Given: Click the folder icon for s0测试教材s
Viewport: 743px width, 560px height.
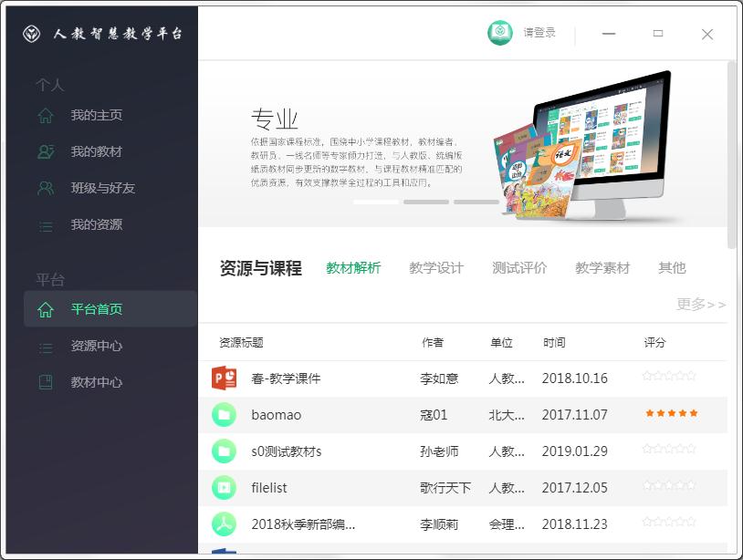Looking at the screenshot, I should 225,451.
